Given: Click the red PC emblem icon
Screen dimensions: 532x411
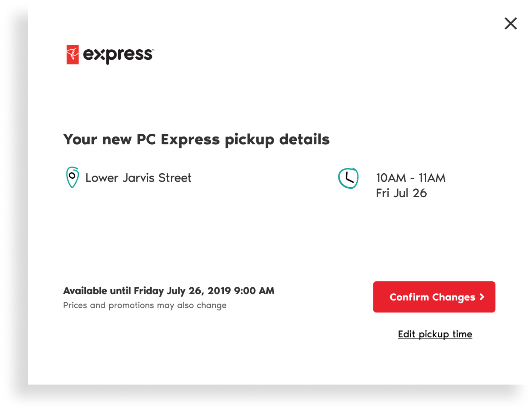Looking at the screenshot, I should [x=72, y=55].
